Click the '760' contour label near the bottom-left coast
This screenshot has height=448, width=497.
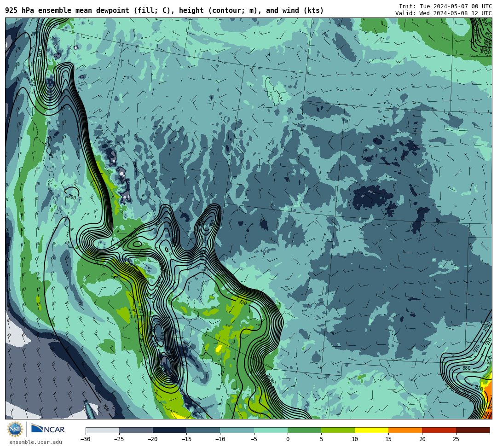click(105, 408)
